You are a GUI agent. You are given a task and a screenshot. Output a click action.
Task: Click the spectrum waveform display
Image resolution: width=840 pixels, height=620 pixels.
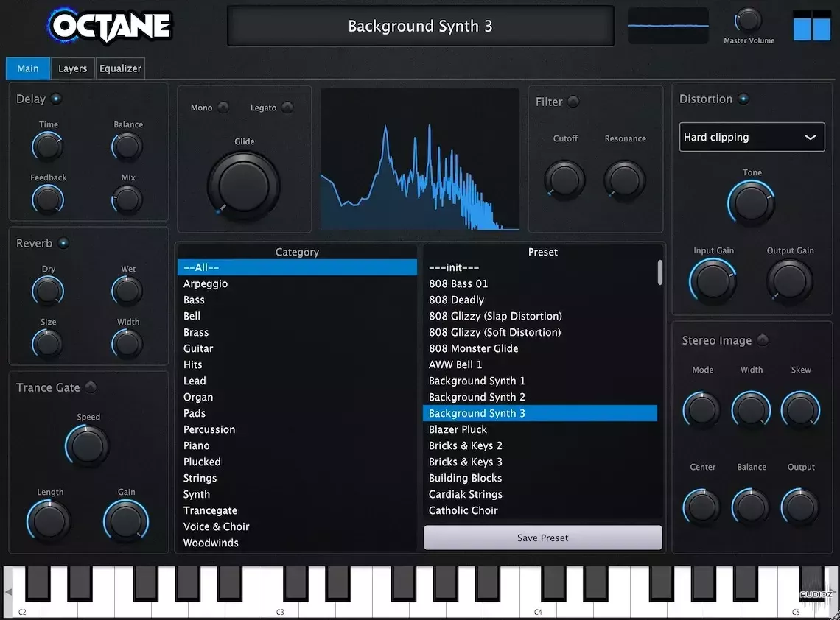point(420,158)
